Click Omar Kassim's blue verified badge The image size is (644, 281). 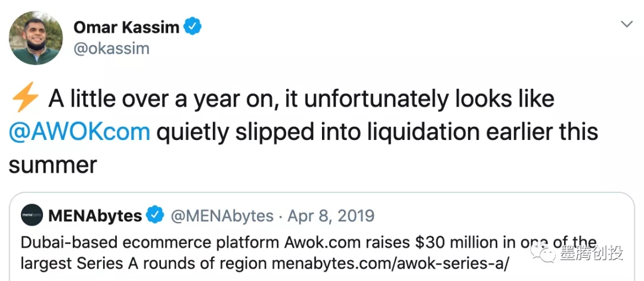tap(193, 27)
